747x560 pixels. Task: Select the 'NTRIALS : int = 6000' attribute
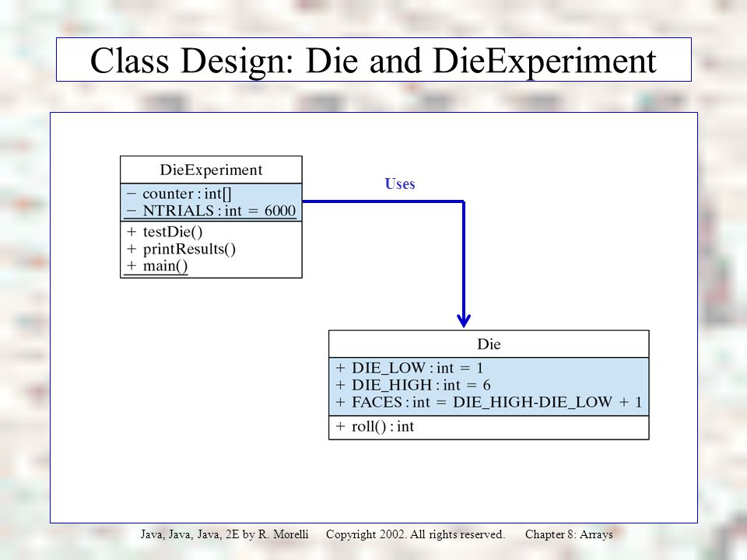coord(211,211)
